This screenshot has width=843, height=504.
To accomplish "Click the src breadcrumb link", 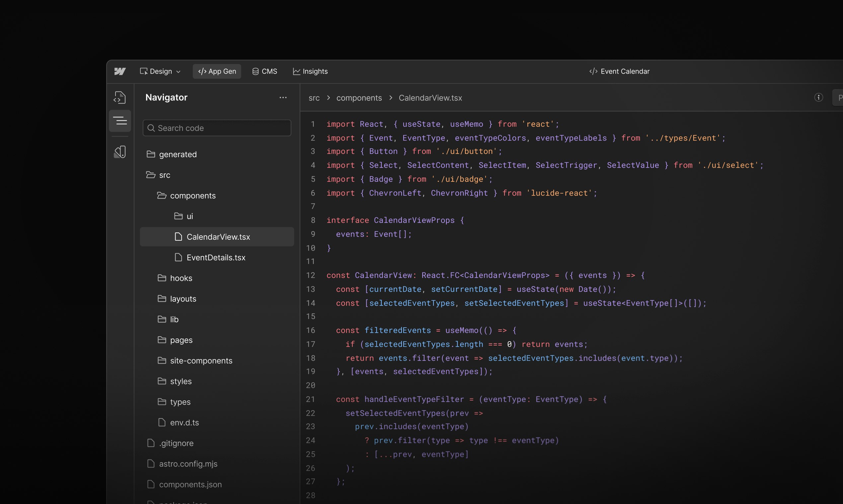I will [314, 98].
